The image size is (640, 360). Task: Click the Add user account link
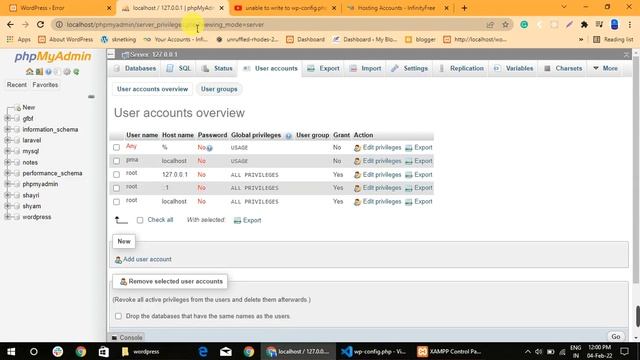[147, 260]
